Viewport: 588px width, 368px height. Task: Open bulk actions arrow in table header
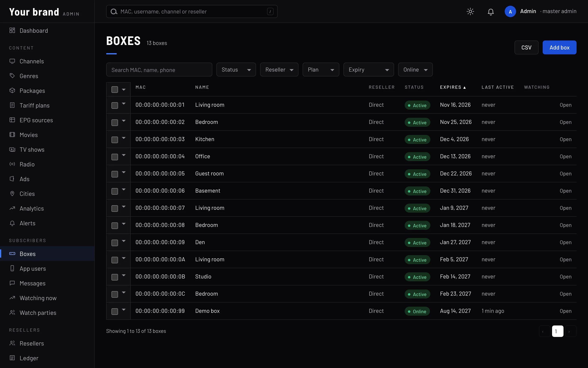click(124, 90)
